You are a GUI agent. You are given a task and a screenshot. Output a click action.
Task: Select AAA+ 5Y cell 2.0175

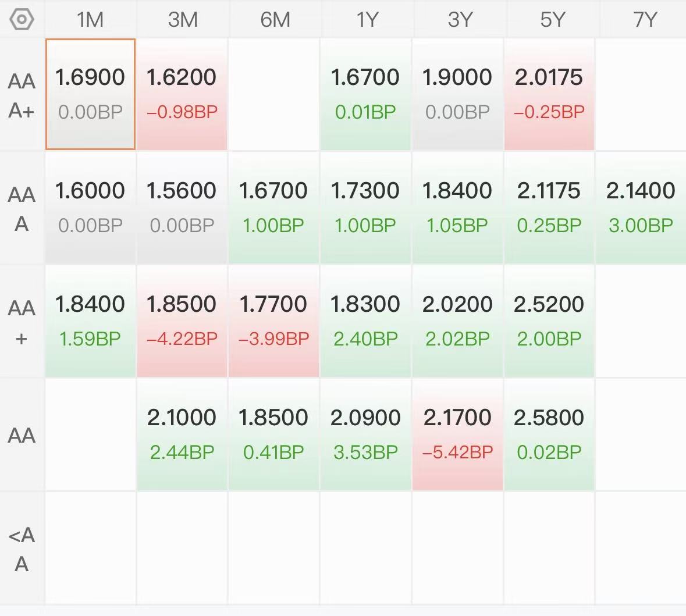(x=549, y=94)
